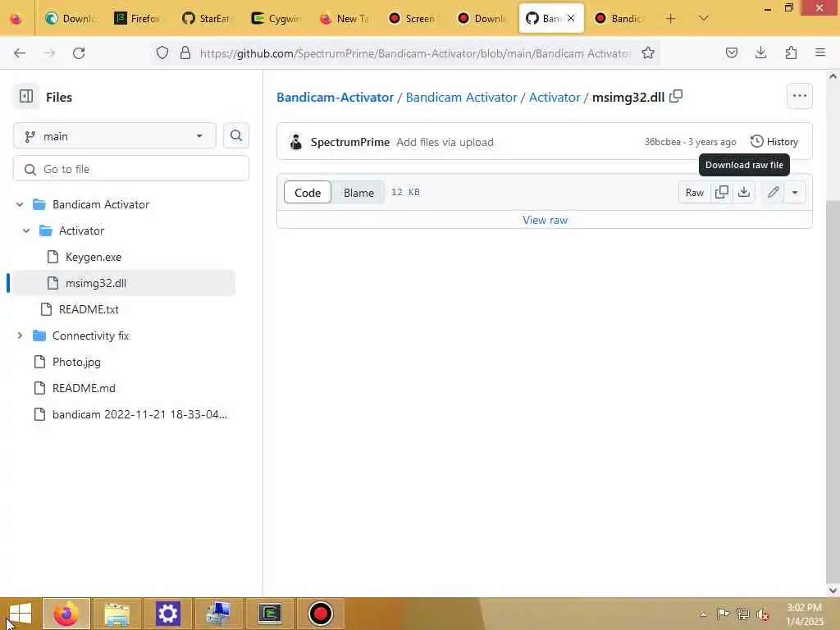The width and height of the screenshot is (840, 630).
Task: Open commit 36bcbea link
Action: 662,142
